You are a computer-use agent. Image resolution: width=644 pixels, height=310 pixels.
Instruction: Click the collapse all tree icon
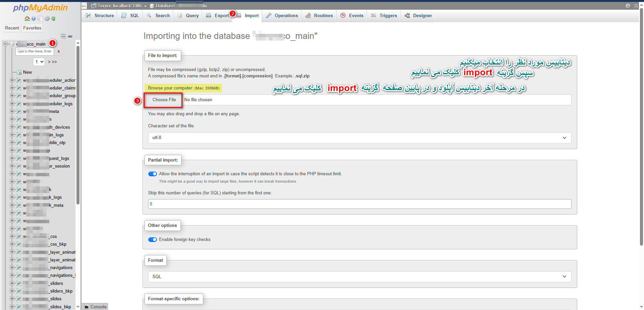point(63,36)
